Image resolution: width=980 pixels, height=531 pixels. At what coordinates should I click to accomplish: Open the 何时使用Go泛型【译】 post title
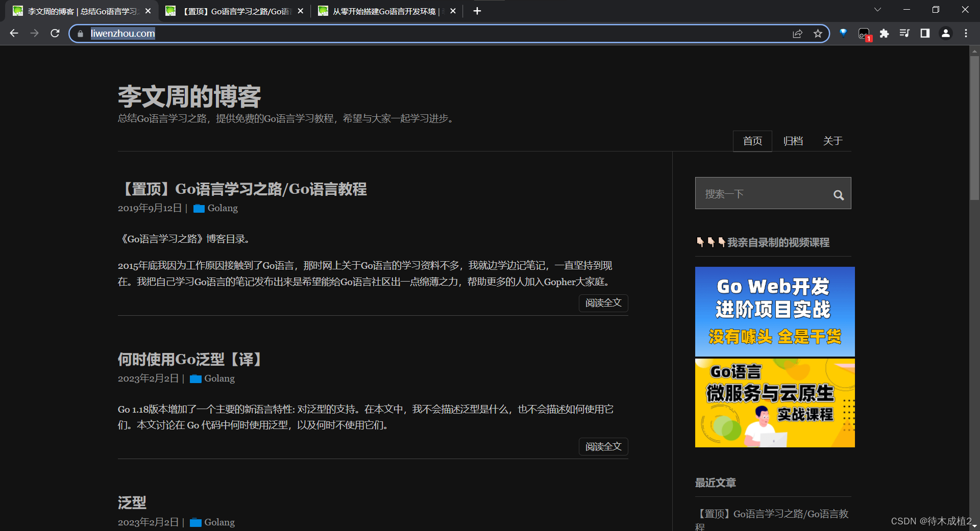tap(190, 360)
